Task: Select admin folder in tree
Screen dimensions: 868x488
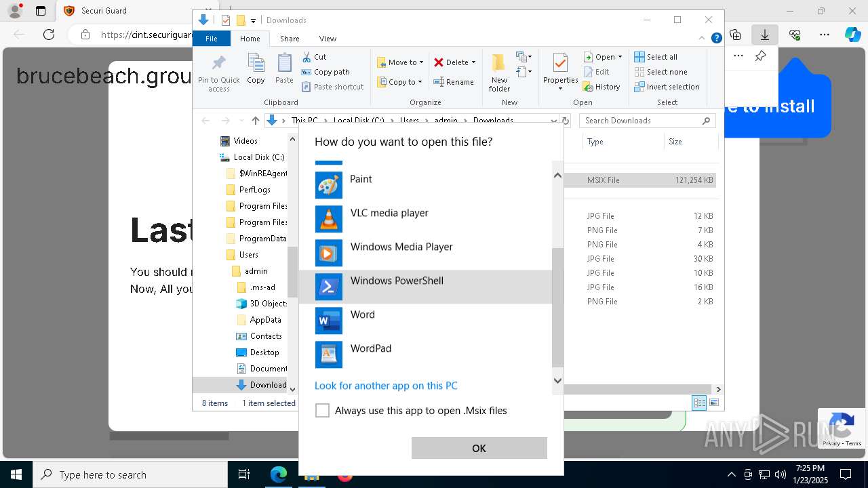Action: click(x=250, y=271)
